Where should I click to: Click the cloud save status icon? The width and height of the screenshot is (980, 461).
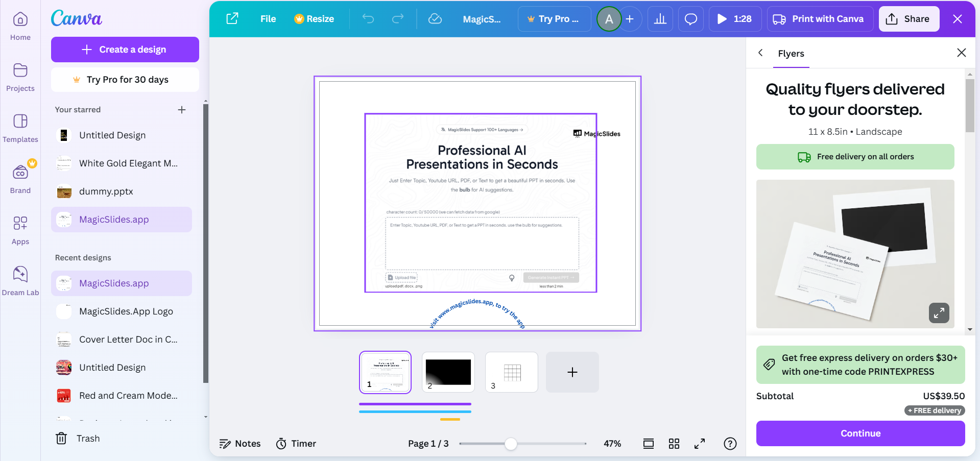(435, 19)
